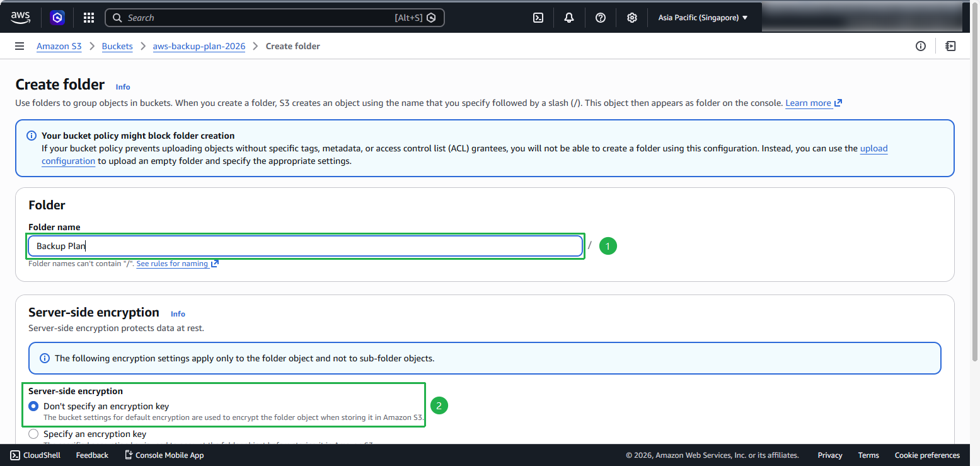Select Don't specify an encryption key
This screenshot has width=980, height=466.
click(33, 406)
